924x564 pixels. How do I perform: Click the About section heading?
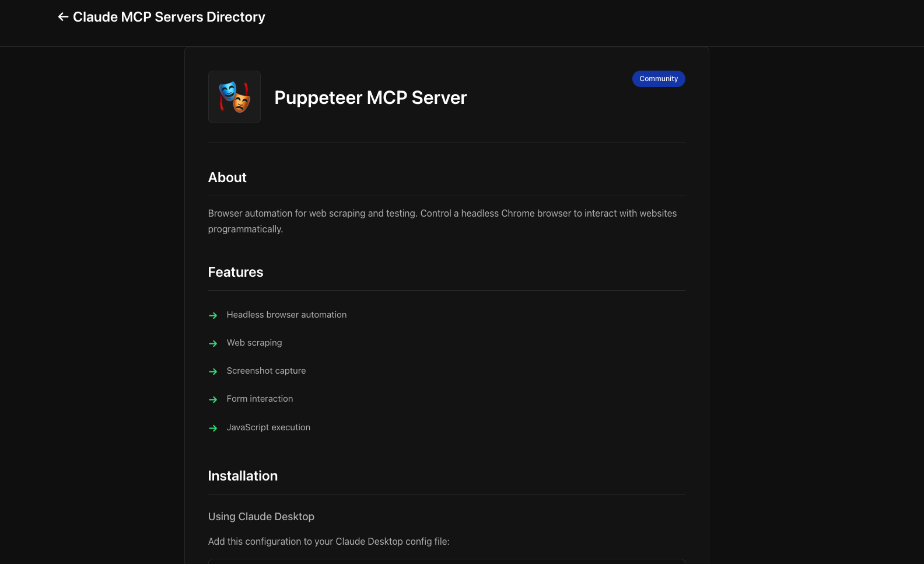pyautogui.click(x=227, y=177)
